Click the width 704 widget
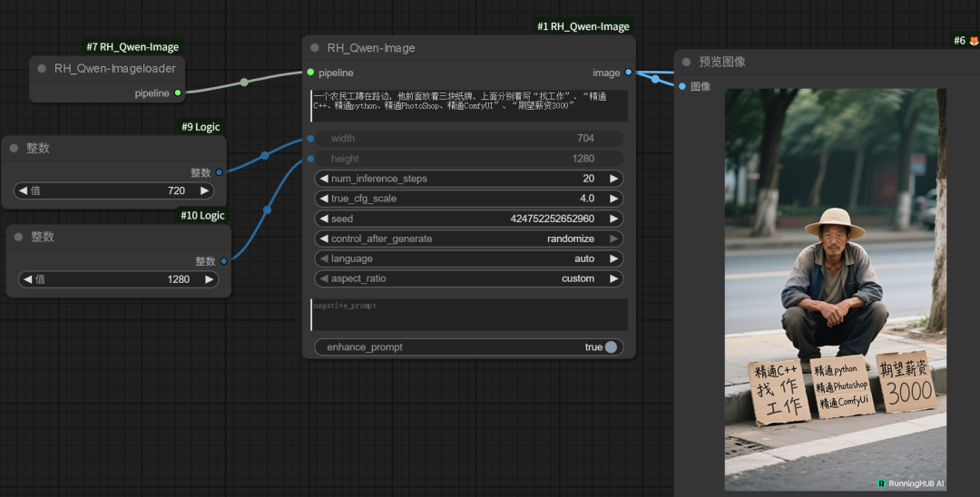 click(x=469, y=139)
